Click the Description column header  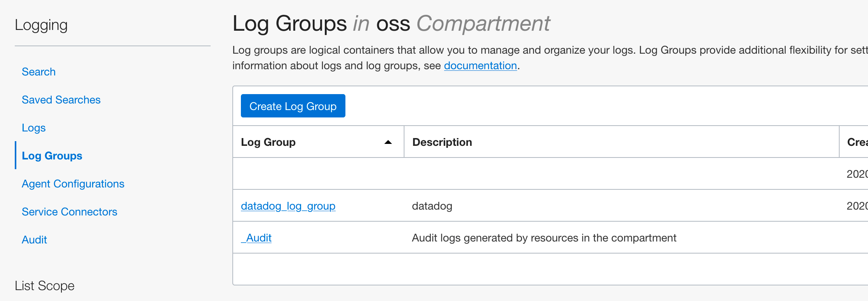(x=442, y=142)
